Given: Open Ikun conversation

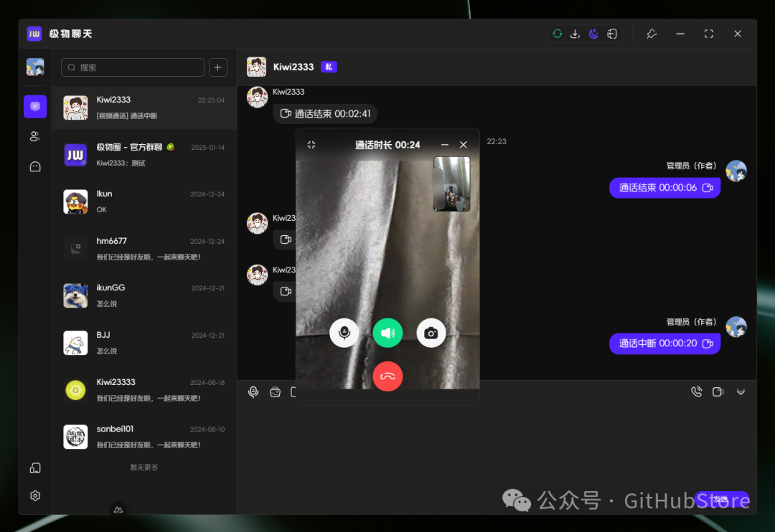Looking at the screenshot, I should (144, 201).
